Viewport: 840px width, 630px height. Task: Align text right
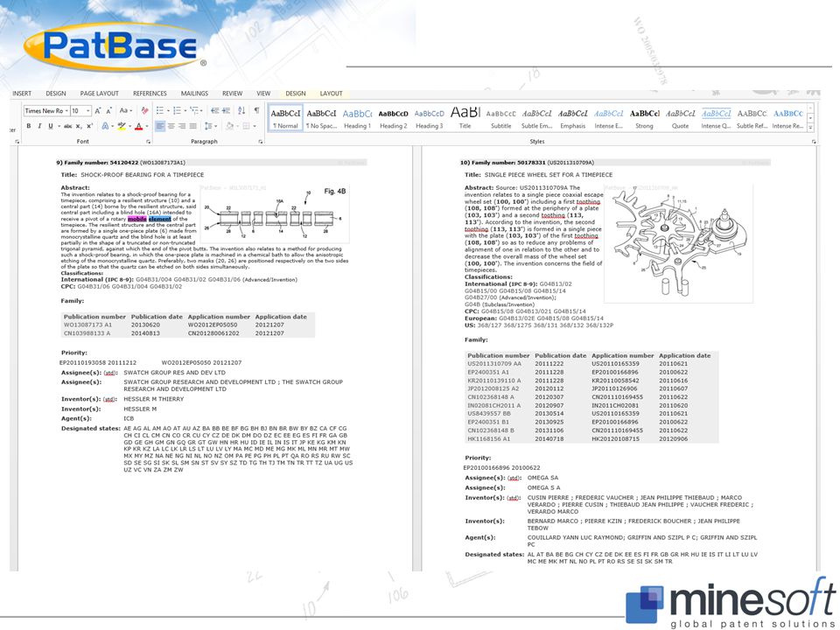click(182, 126)
